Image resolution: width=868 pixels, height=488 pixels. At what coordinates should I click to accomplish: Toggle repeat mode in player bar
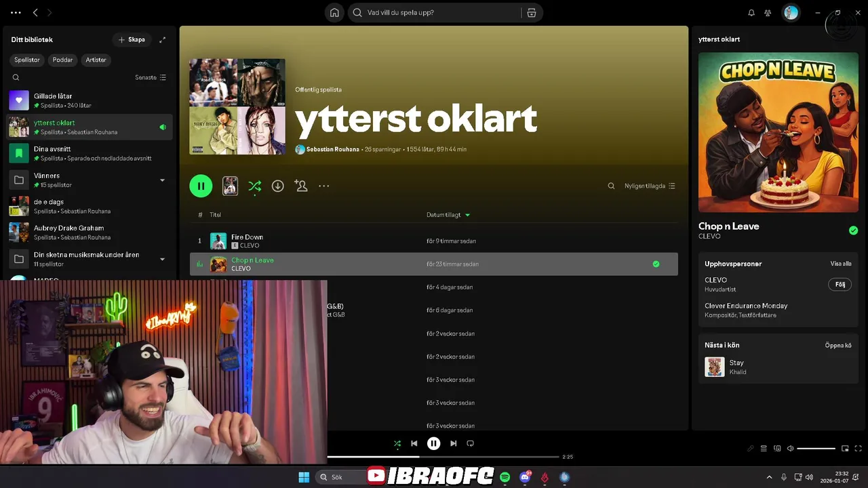471,443
